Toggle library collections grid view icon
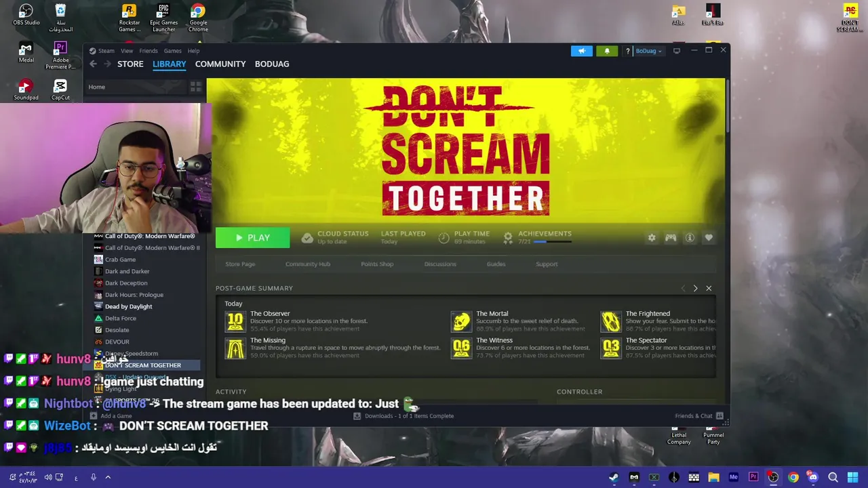868x488 pixels. [x=195, y=87]
